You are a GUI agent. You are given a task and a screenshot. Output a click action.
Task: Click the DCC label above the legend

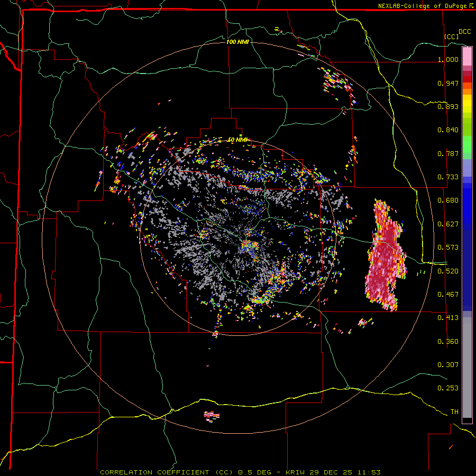(464, 32)
